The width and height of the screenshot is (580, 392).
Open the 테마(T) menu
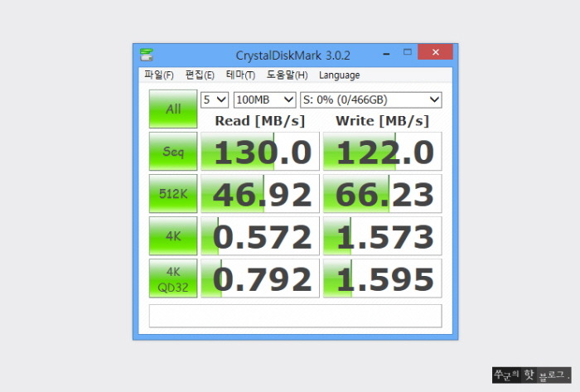240,75
